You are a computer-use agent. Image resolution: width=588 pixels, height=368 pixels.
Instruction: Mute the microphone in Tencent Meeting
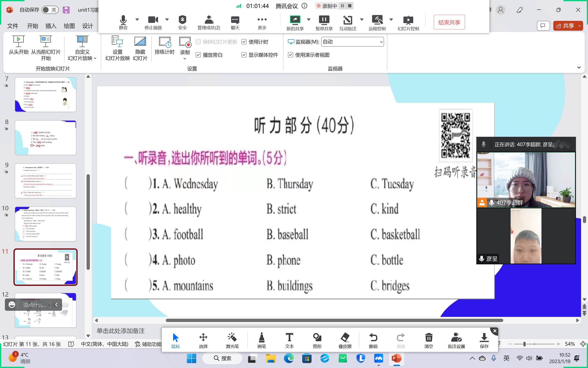[123, 23]
